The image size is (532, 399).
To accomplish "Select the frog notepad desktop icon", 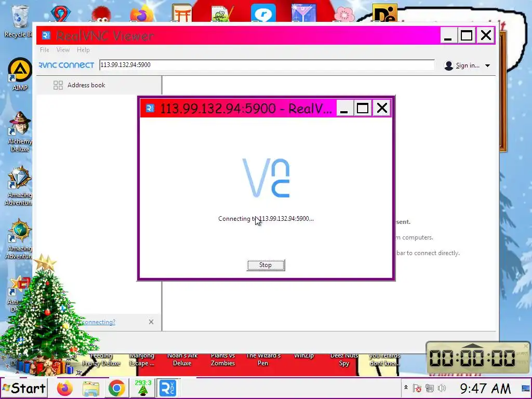I will coord(222,14).
